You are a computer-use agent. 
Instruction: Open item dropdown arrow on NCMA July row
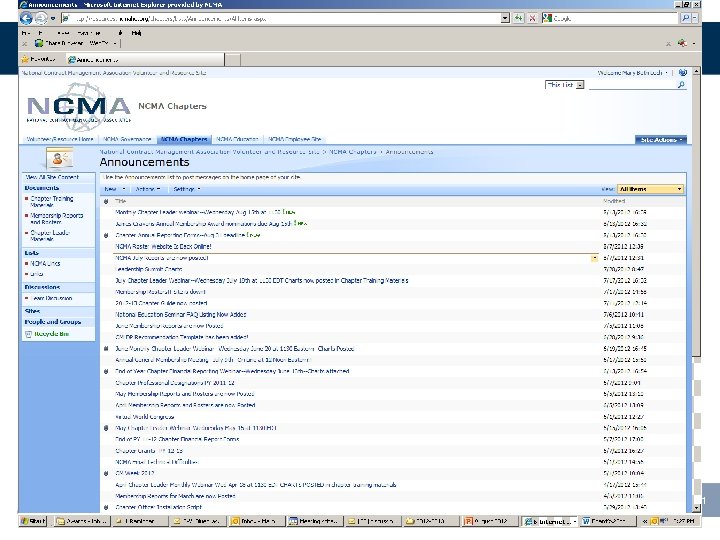click(594, 258)
